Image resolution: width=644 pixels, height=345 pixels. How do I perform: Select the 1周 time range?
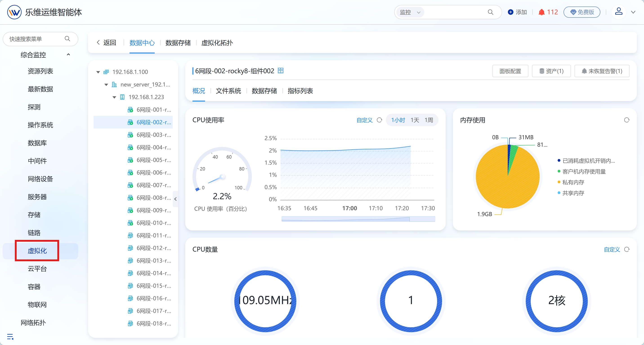click(429, 120)
